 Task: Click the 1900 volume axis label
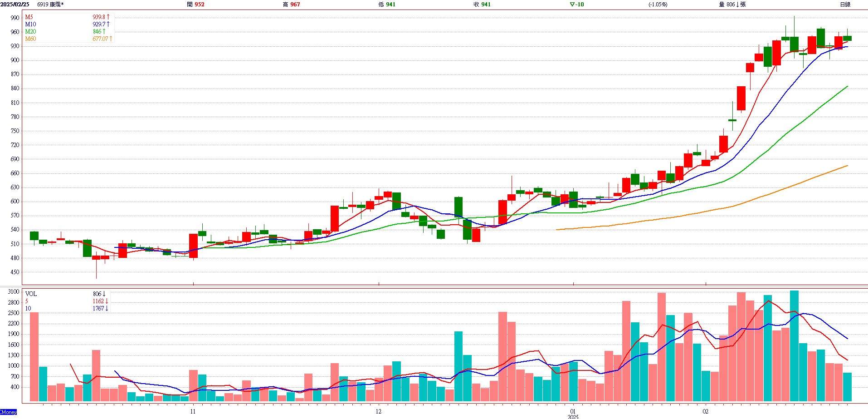click(x=14, y=334)
